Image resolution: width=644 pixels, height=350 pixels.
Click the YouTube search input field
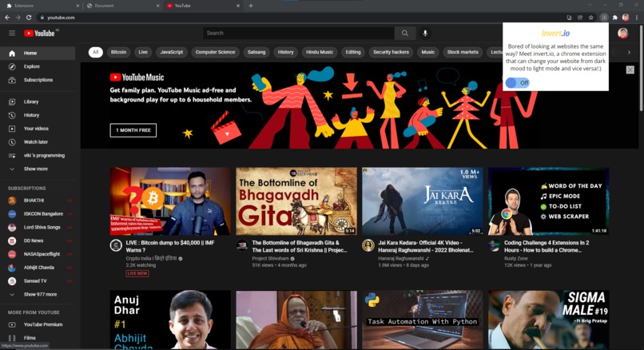pyautogui.click(x=299, y=33)
